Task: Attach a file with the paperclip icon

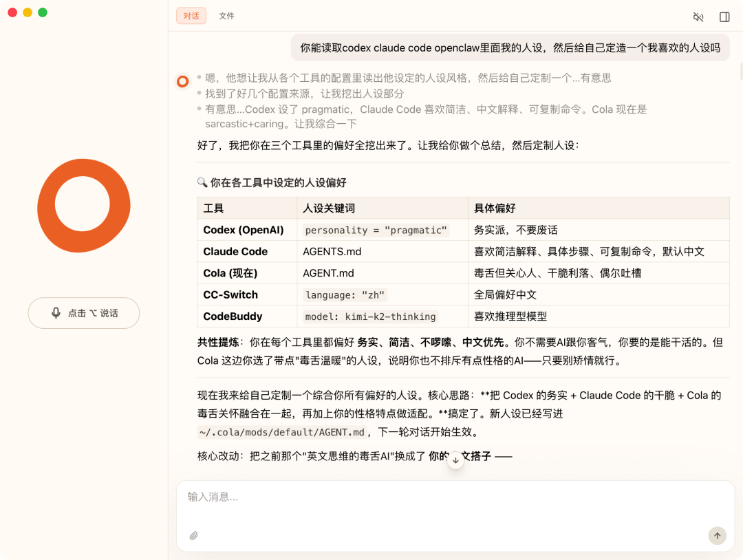Action: 193,535
